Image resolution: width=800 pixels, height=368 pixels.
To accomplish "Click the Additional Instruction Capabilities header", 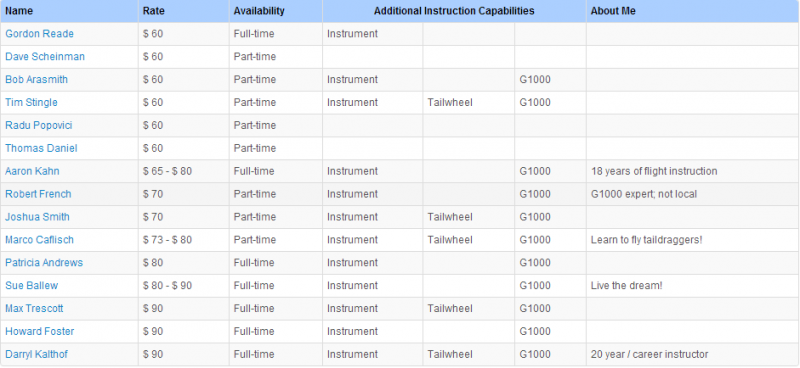I will coord(454,11).
